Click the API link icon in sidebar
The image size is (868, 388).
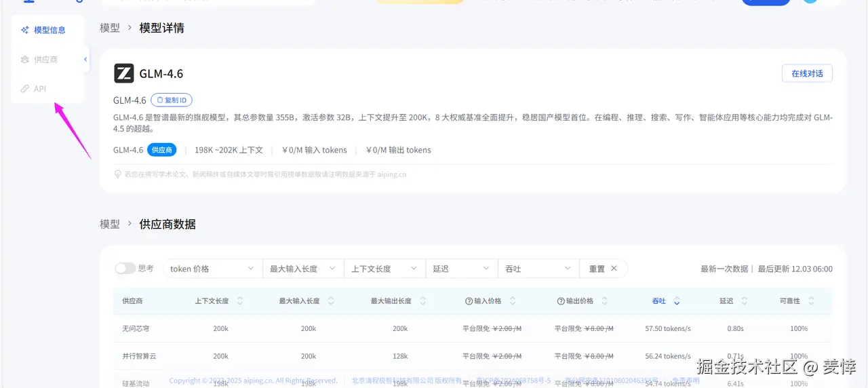(25, 89)
